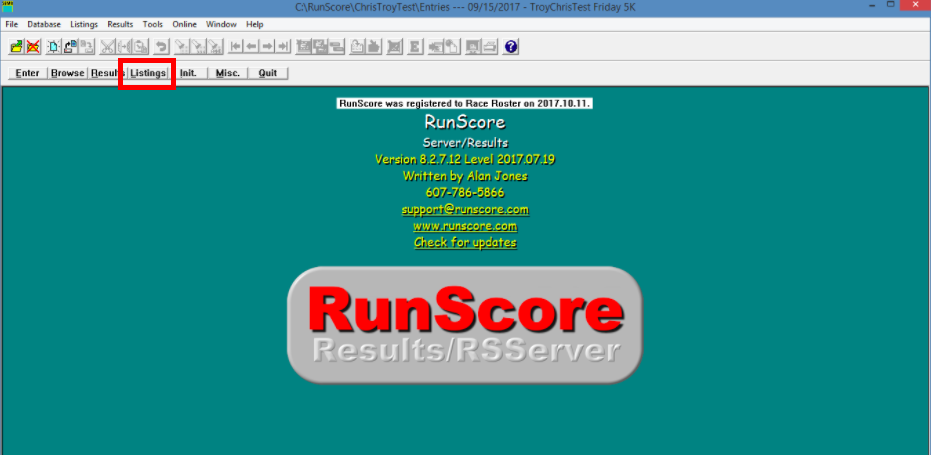Click the red X close database icon
931x455 pixels.
point(33,47)
